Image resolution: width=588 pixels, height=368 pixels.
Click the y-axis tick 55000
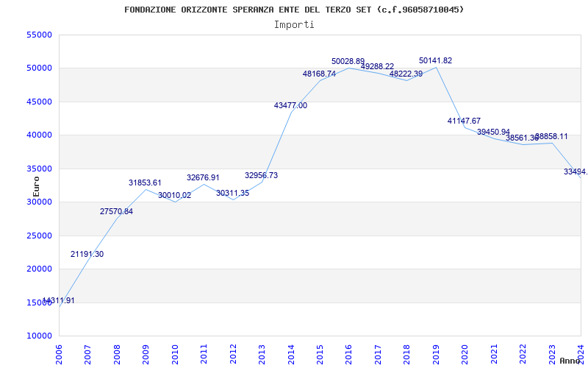tap(39, 35)
